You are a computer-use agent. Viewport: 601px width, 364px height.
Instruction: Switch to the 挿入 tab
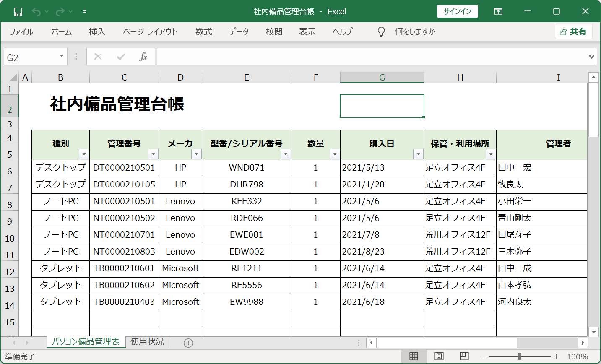97,32
